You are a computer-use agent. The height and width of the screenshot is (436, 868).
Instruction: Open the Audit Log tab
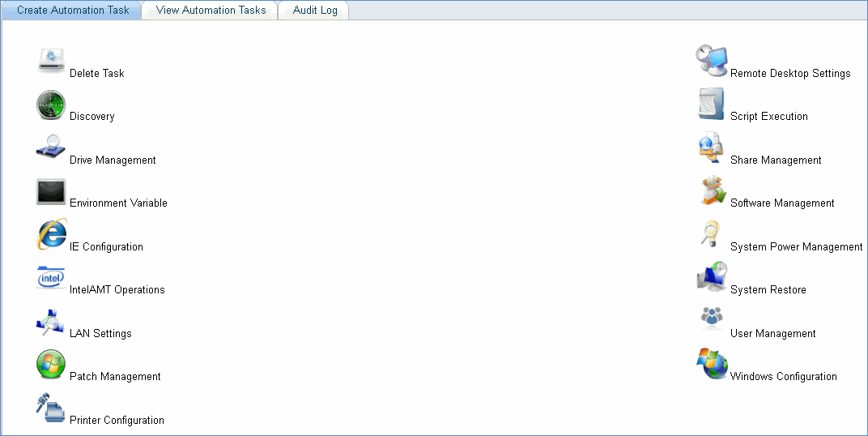(x=315, y=11)
